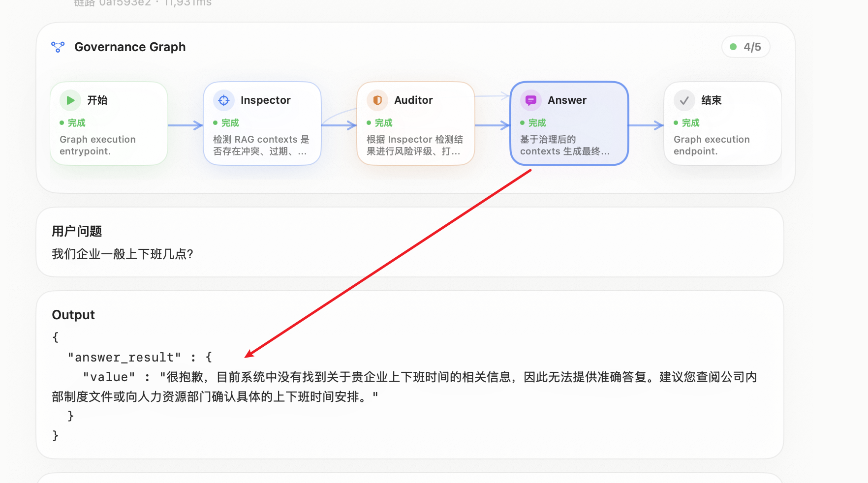Viewport: 868px width, 483px height.
Task: Click the Inspector crosshair icon
Action: click(224, 100)
